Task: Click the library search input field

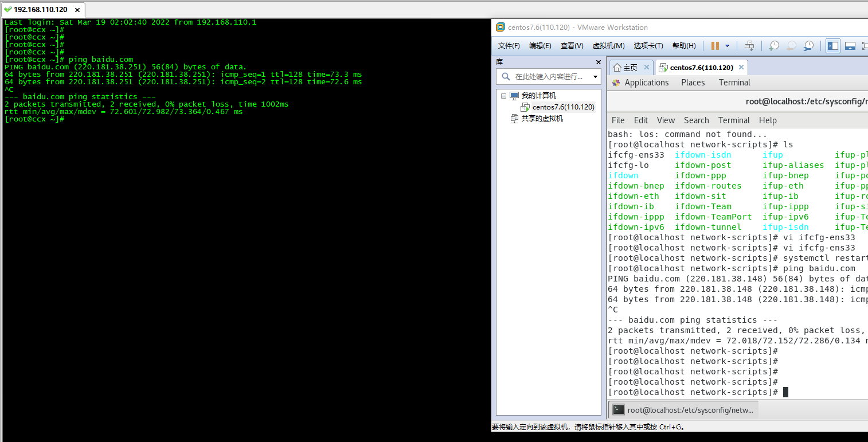Action: (549, 76)
